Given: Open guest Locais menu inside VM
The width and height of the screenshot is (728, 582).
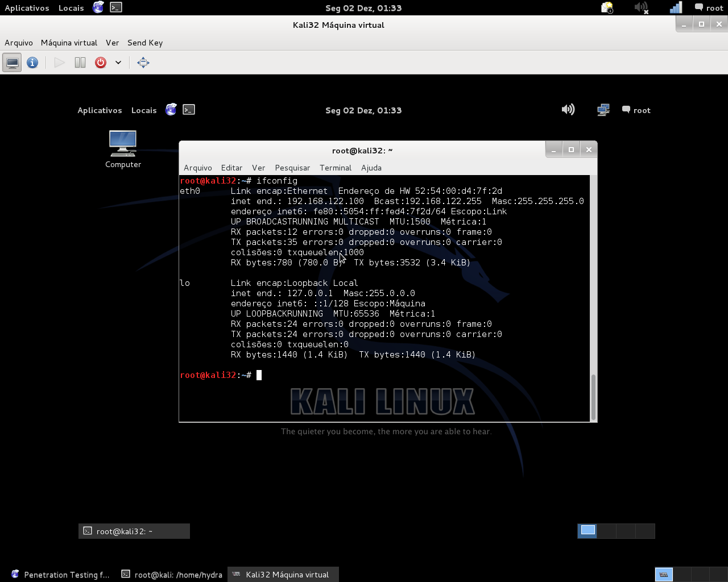Looking at the screenshot, I should click(x=144, y=110).
